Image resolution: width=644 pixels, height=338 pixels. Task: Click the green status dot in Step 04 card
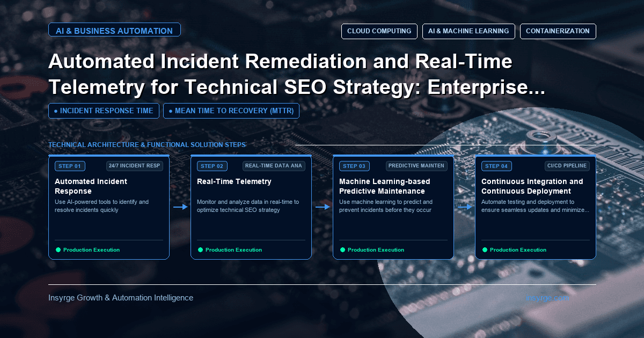coord(485,250)
